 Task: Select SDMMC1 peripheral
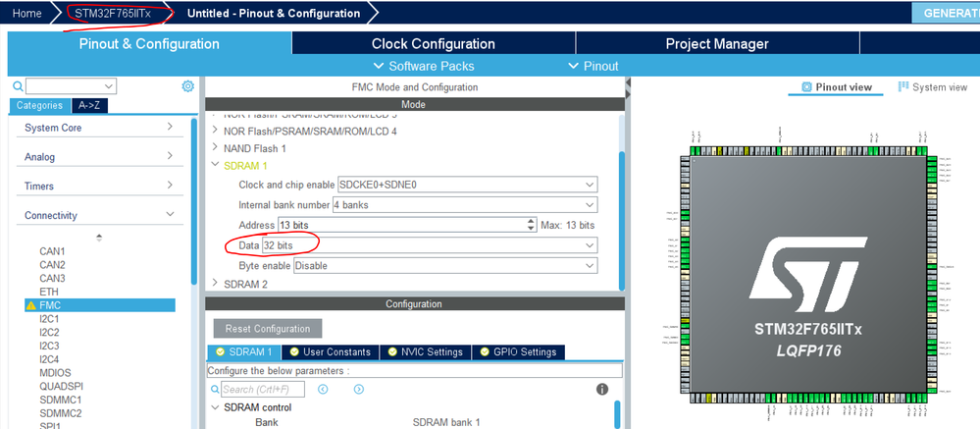pyautogui.click(x=61, y=400)
